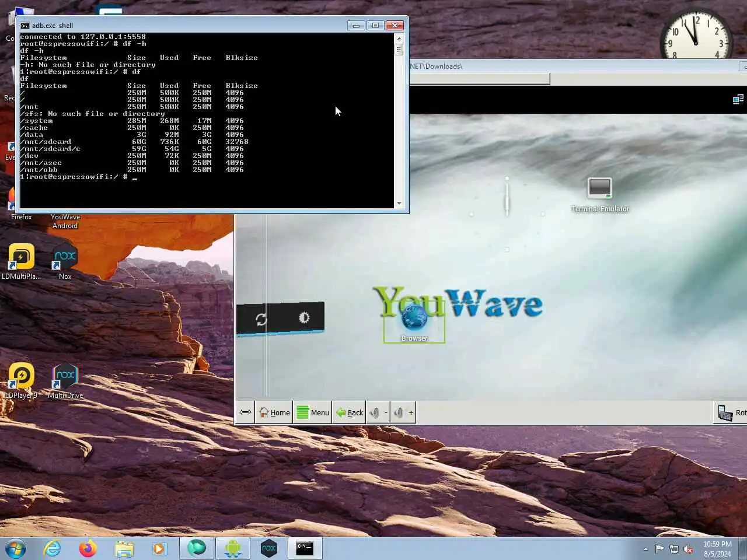Screen dimensions: 747x560
Task: Open the LDMultiPlayer desktop shortcut
Action: tap(21, 262)
